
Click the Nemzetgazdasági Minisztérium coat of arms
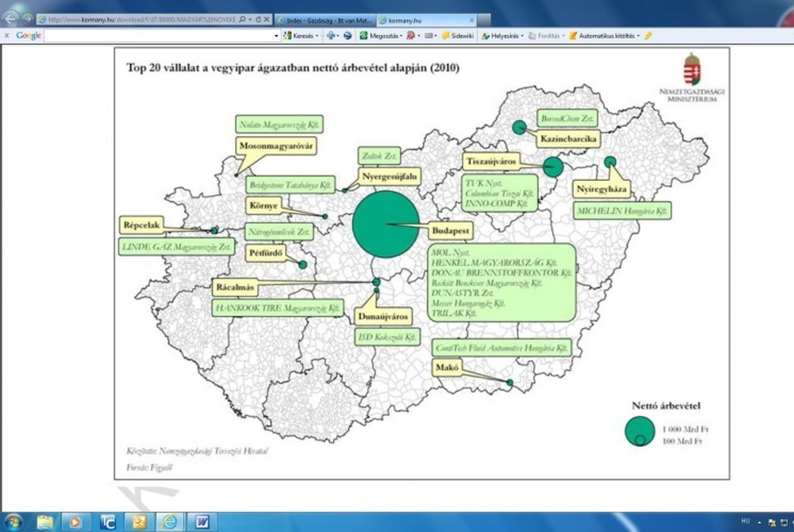pyautogui.click(x=691, y=69)
